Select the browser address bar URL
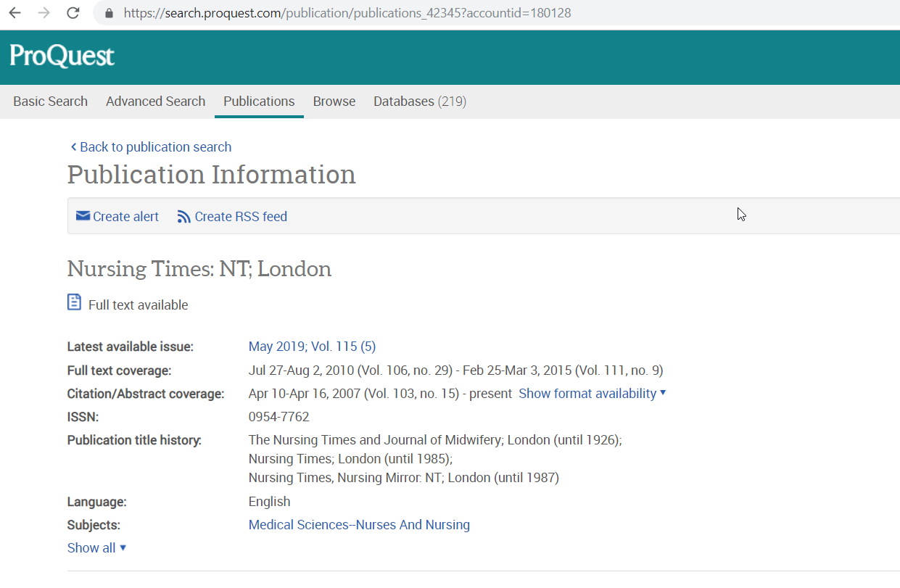The height and width of the screenshot is (588, 900). 347,13
